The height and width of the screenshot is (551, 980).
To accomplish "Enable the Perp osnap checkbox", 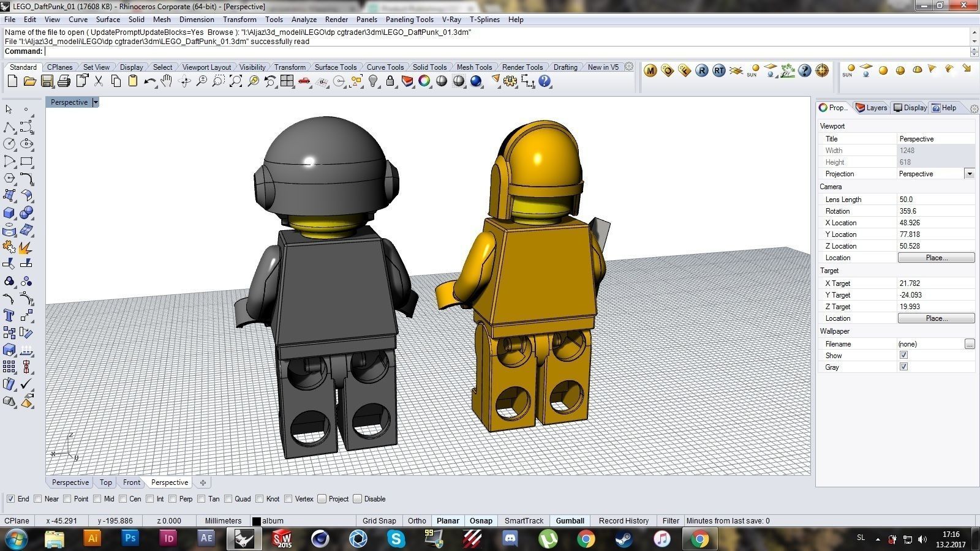I will (x=173, y=498).
